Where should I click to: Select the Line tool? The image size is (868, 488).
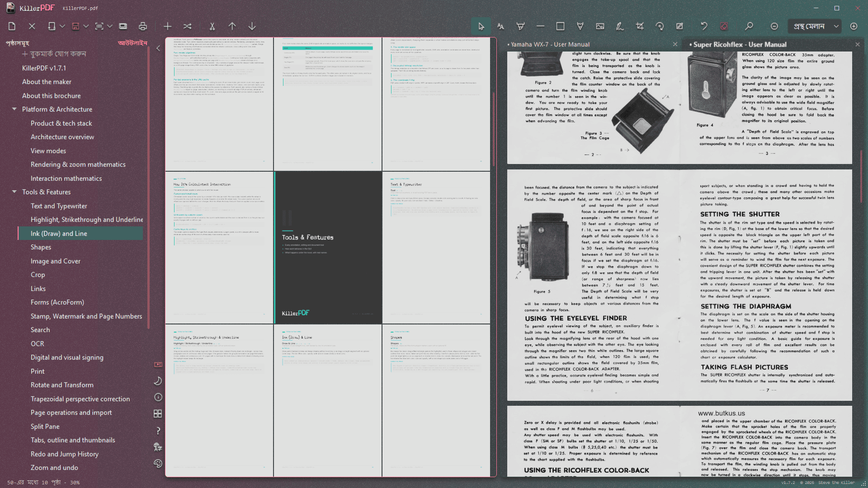coord(540,26)
